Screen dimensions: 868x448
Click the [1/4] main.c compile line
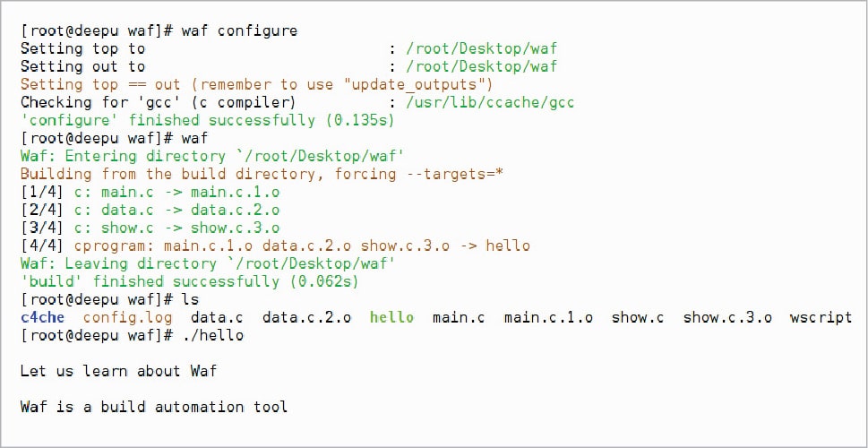(150, 192)
